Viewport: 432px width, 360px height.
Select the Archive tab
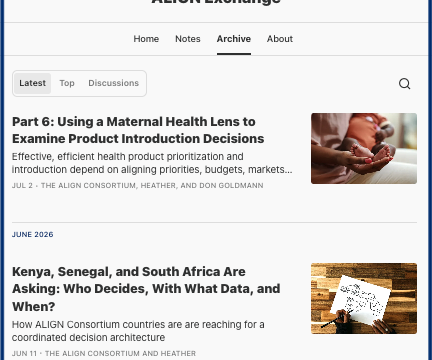tap(234, 39)
